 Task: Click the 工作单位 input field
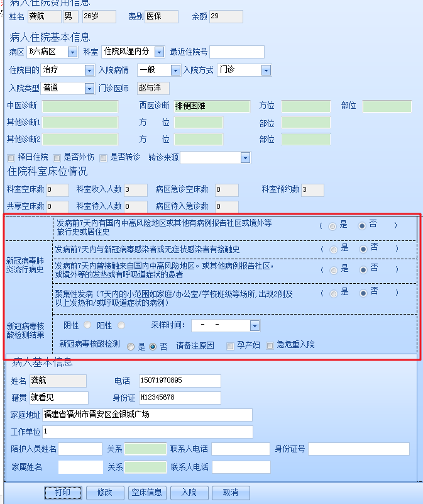[148, 432]
